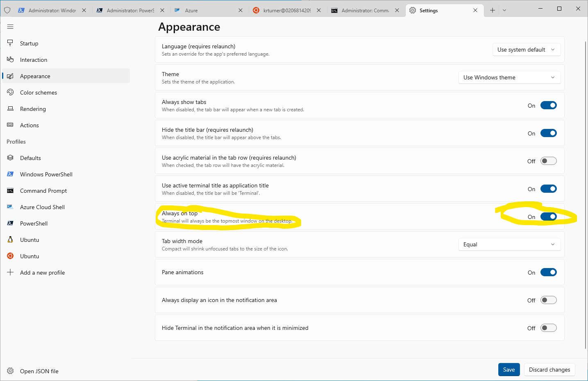
Task: Click the hamburger navigation menu icon
Action: pyautogui.click(x=10, y=27)
